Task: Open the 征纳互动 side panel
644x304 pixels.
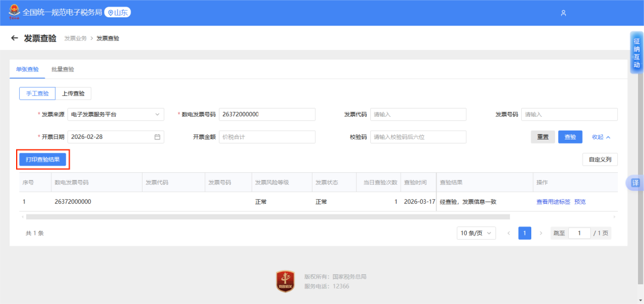Action: tap(636, 52)
